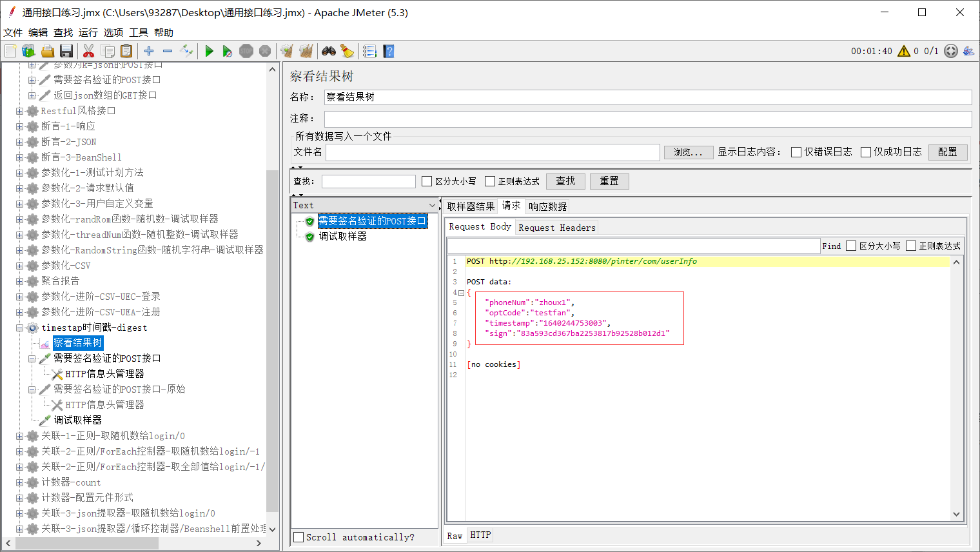Click the 配置 button

click(948, 152)
